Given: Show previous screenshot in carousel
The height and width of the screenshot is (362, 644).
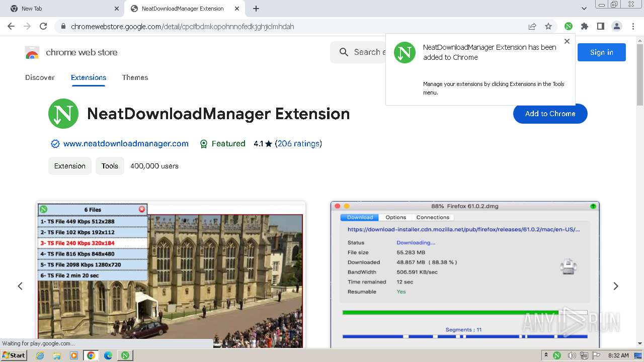Looking at the screenshot, I should click(x=20, y=286).
